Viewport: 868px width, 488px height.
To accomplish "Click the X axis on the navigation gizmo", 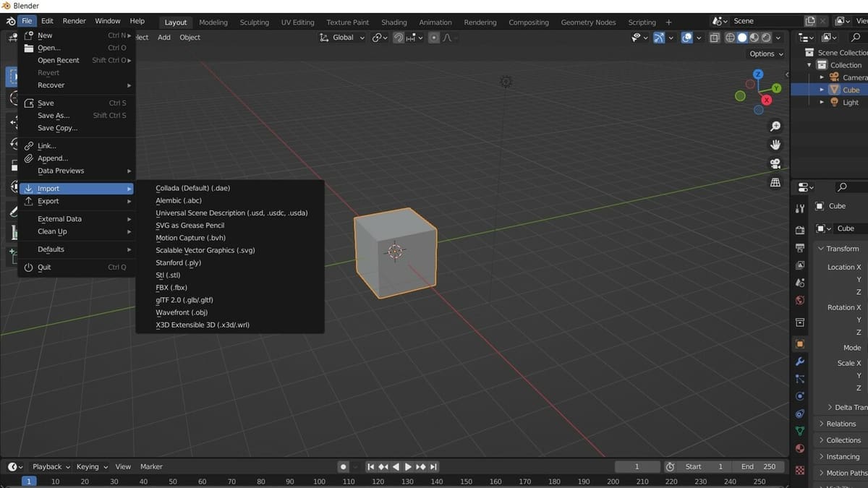I will point(767,100).
